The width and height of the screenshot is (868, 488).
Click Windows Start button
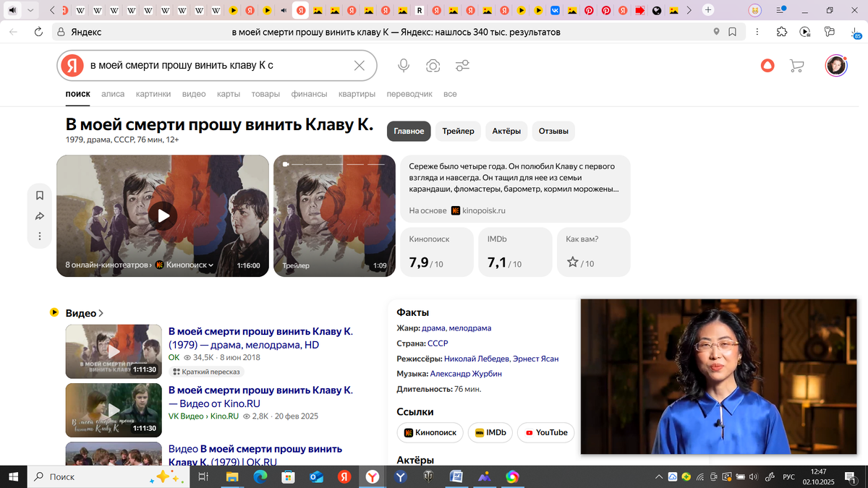coord(13,477)
